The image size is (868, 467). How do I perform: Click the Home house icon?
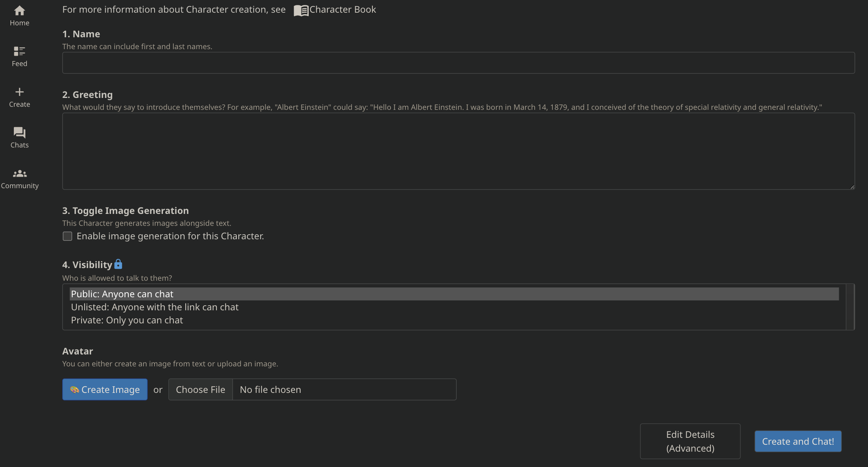point(19,10)
